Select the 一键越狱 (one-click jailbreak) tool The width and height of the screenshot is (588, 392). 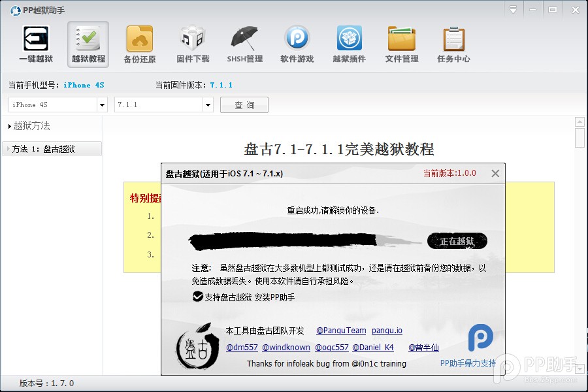pyautogui.click(x=35, y=44)
